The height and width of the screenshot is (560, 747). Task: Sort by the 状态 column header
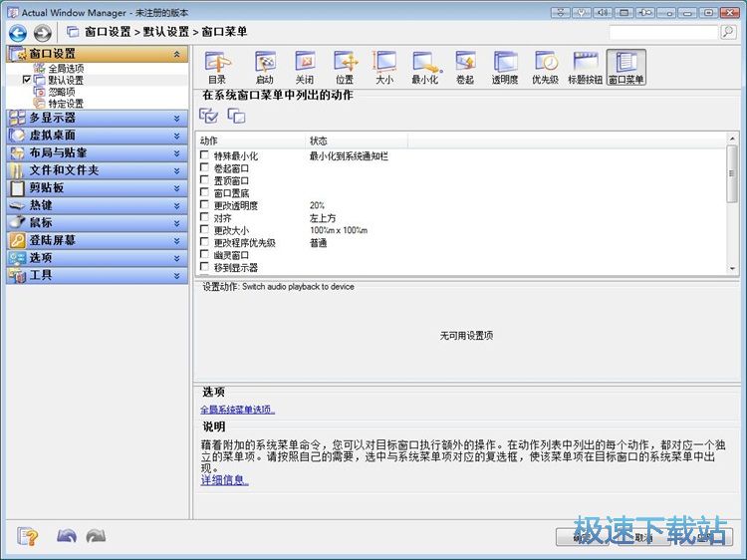click(357, 140)
